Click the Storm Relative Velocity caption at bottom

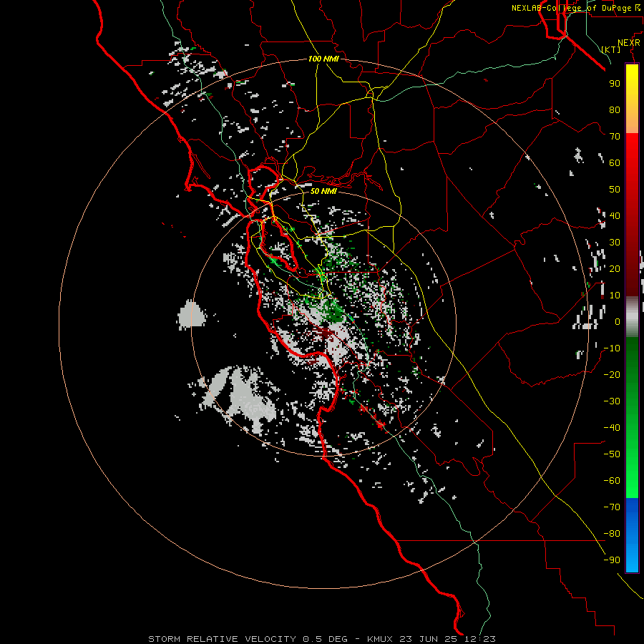(321, 639)
